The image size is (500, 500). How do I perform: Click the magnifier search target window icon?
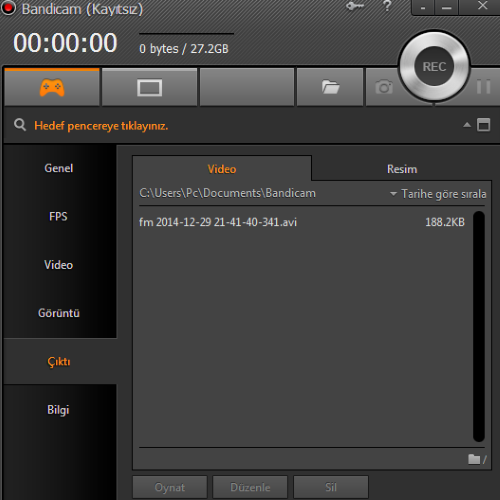click(20, 125)
